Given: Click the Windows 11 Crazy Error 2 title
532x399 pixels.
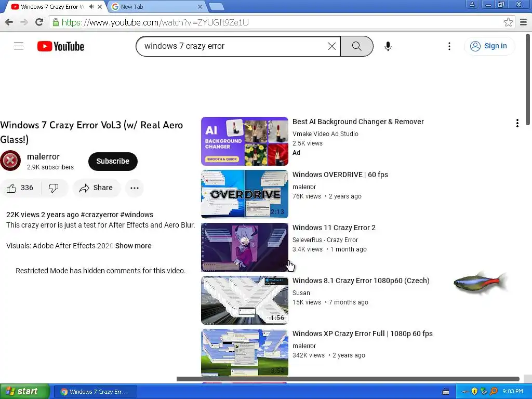Looking at the screenshot, I should 334,228.
